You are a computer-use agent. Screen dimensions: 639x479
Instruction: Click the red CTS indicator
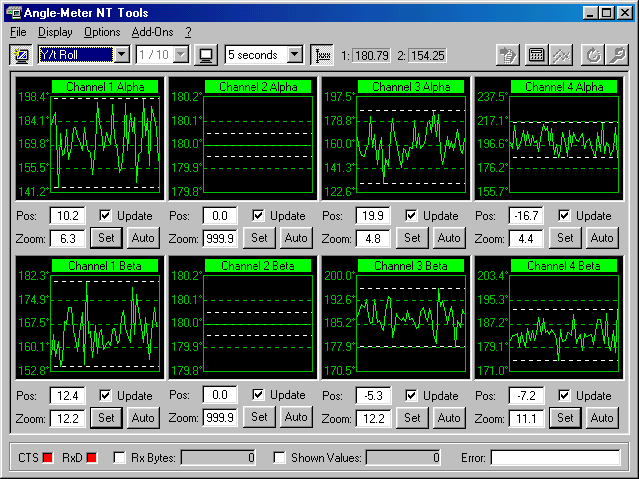pos(48,458)
